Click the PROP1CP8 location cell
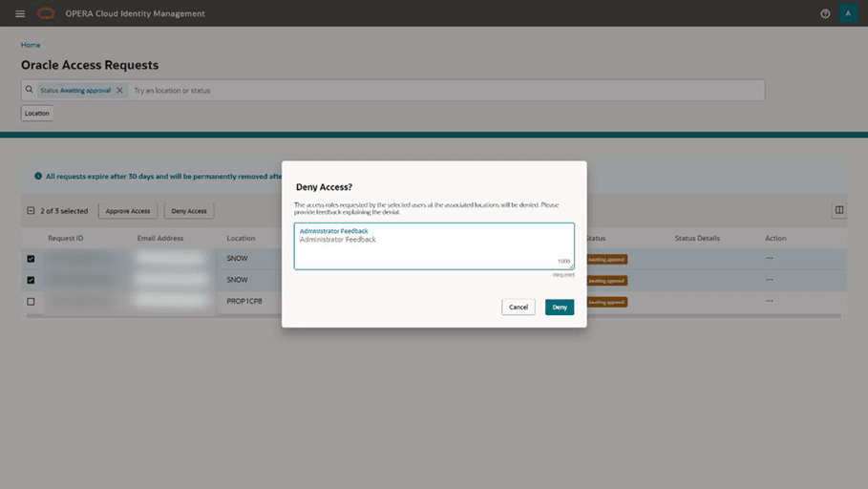Screen dimensions: 868x489 click(x=244, y=301)
